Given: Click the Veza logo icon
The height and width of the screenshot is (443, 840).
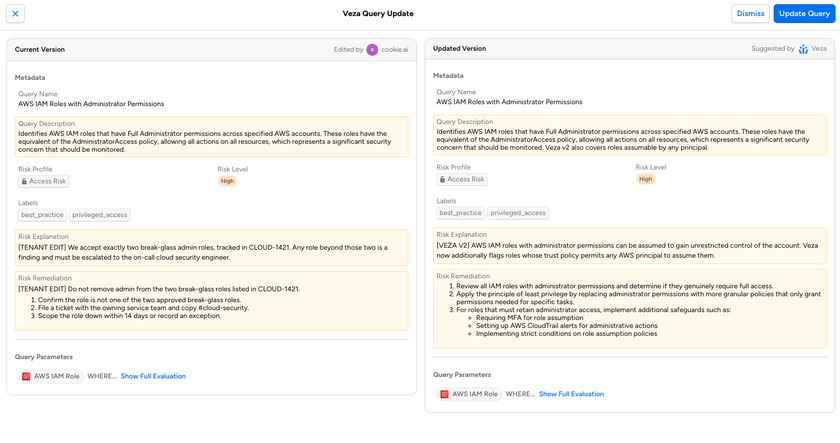Looking at the screenshot, I should [803, 49].
